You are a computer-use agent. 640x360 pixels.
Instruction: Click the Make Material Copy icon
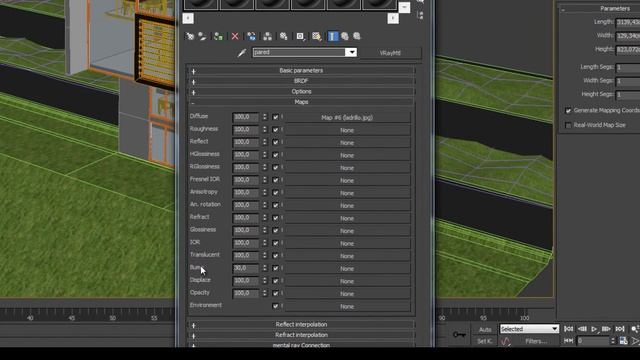(251, 36)
